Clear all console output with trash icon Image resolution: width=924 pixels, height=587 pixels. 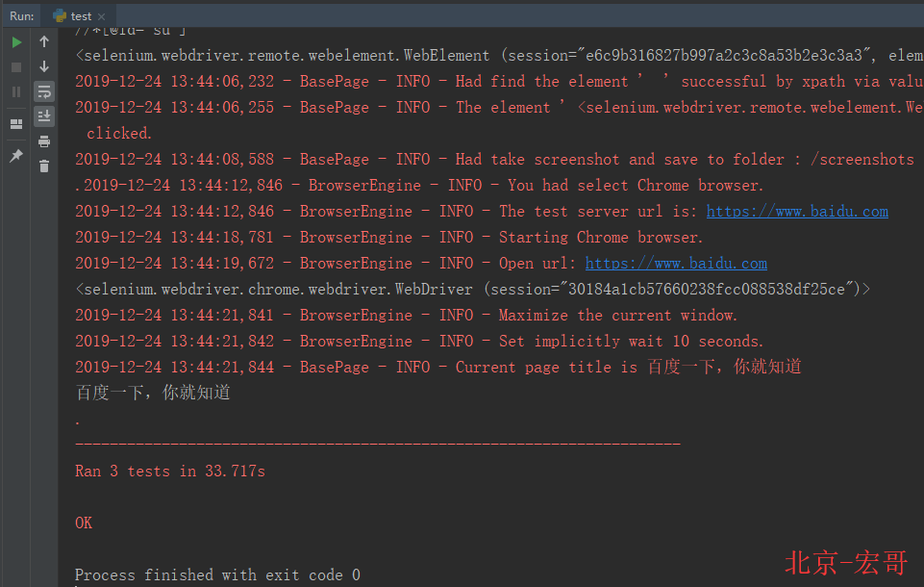(44, 166)
